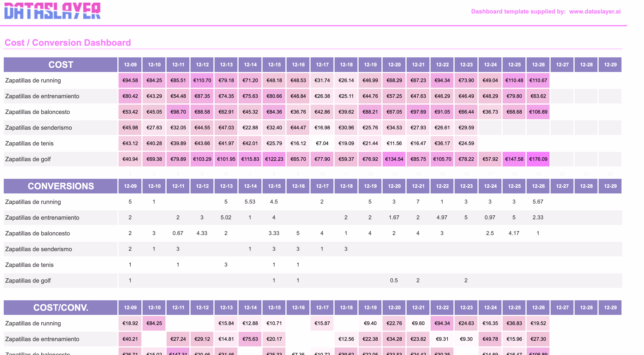Select the CONVERSIONS table header
Image resolution: width=644 pixels, height=355 pixels.
point(61,186)
